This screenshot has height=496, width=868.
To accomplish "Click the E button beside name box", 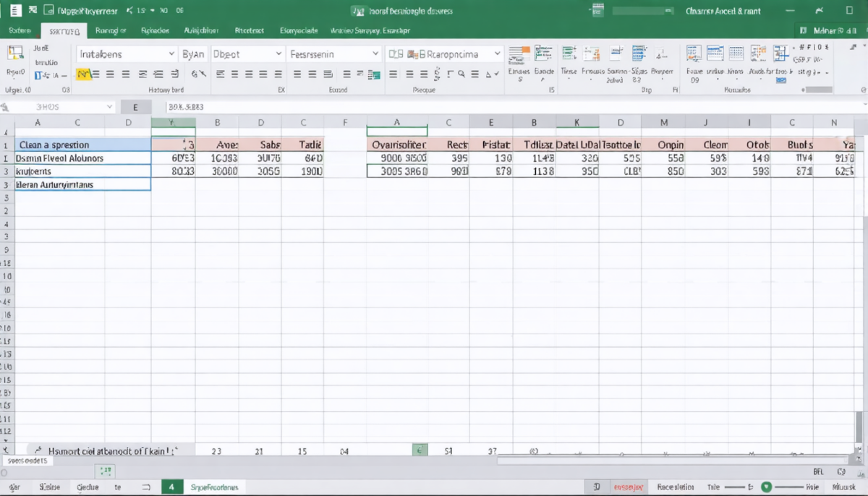I will [135, 106].
